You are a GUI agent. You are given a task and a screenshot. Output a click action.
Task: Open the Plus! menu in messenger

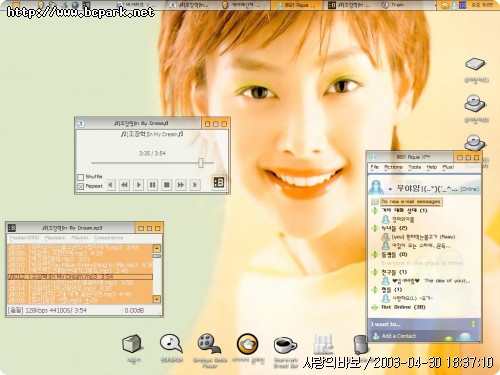coord(448,167)
